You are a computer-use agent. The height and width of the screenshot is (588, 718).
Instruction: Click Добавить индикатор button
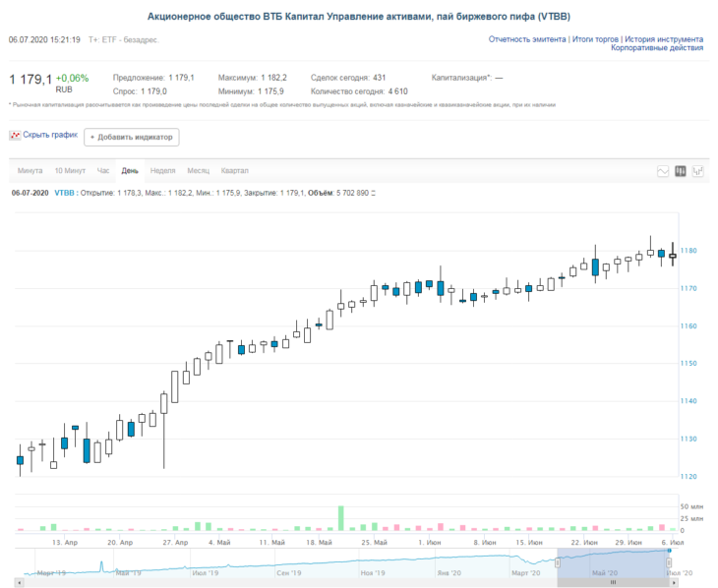(x=132, y=137)
